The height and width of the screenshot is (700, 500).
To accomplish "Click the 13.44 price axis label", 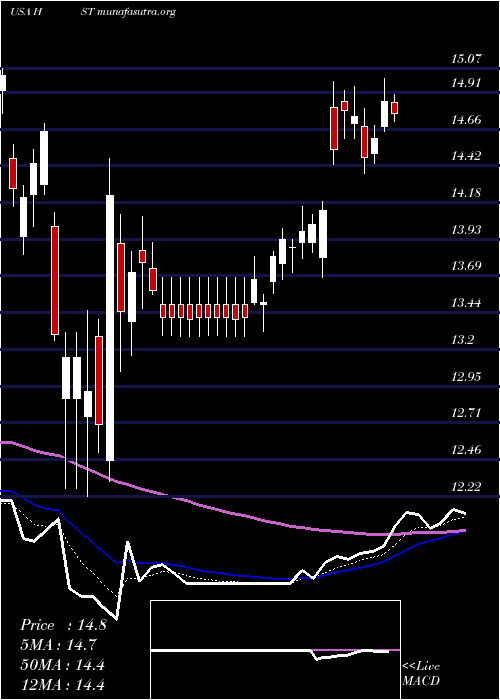I will tap(466, 303).
